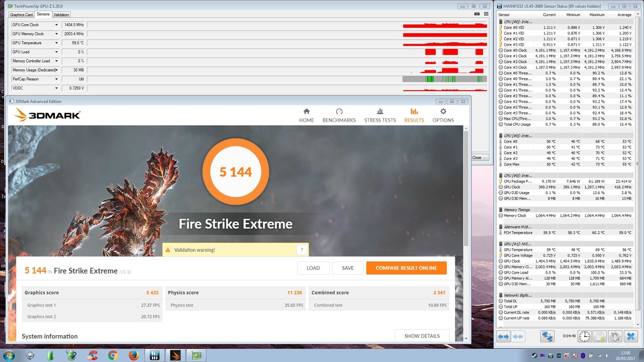Select the GPU-Z Sensors tab
Viewport: 644px width, 362px height.
coord(43,14)
